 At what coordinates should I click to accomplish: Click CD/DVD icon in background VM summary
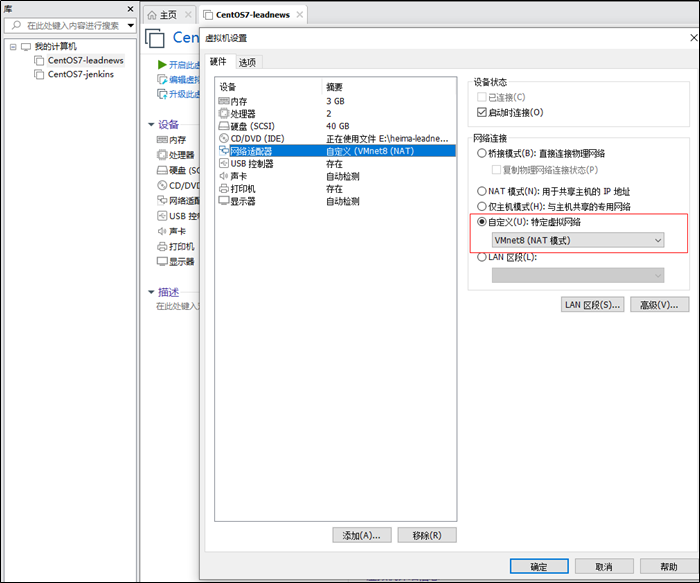[162, 185]
